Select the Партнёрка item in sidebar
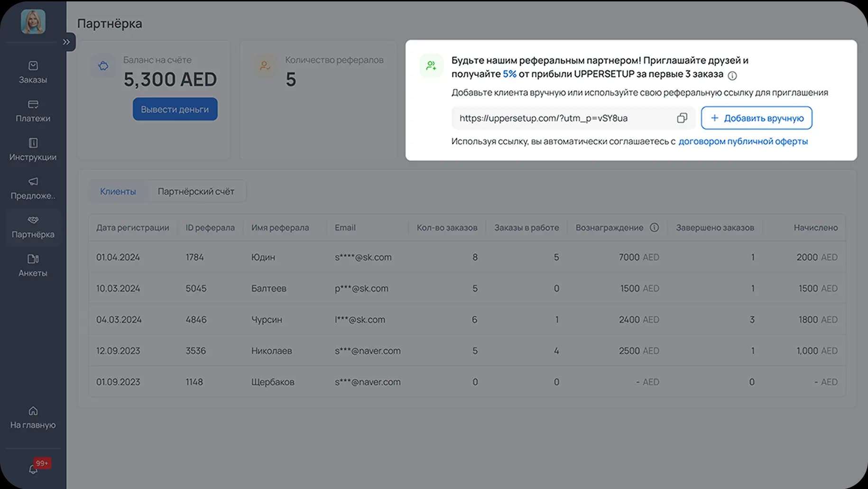The width and height of the screenshot is (868, 489). [x=33, y=227]
